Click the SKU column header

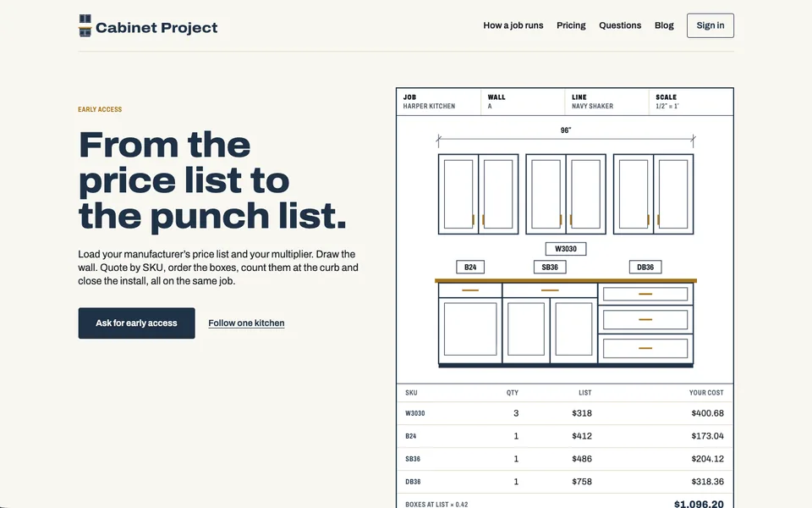tap(411, 393)
